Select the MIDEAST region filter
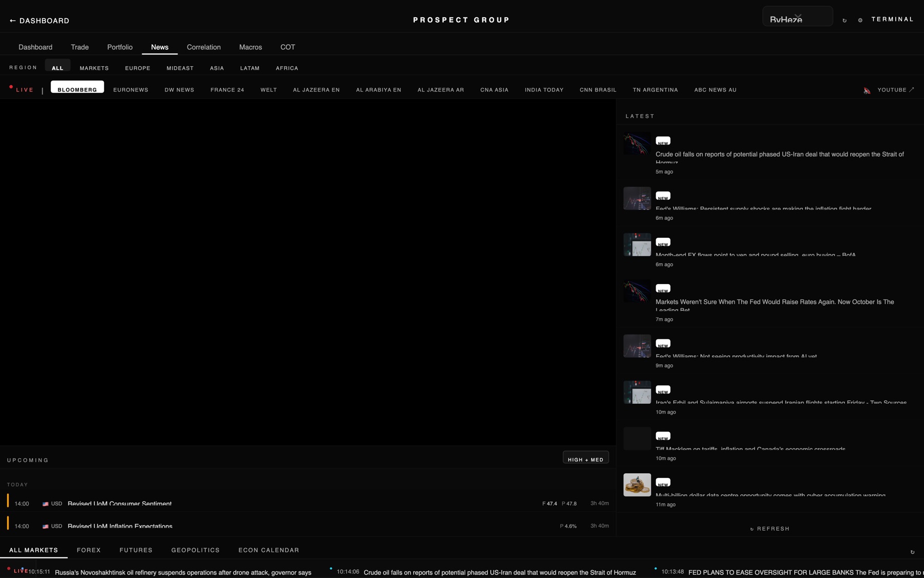The image size is (924, 578). [180, 68]
